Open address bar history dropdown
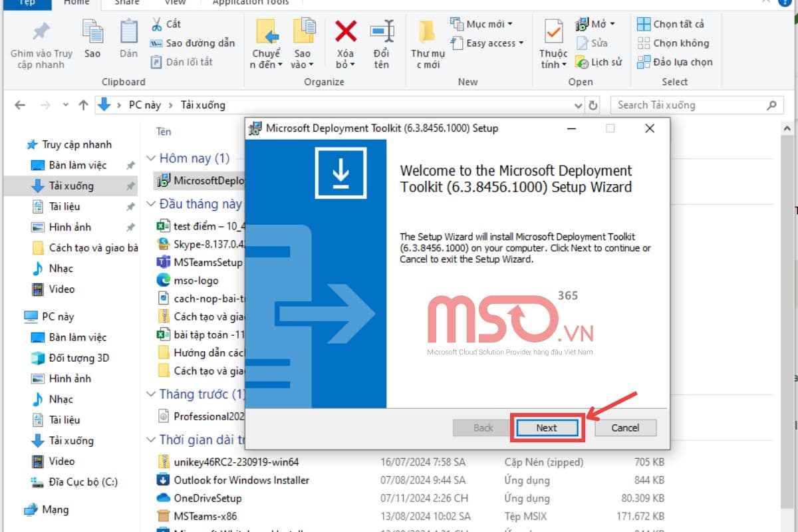The image size is (798, 532). [578, 105]
